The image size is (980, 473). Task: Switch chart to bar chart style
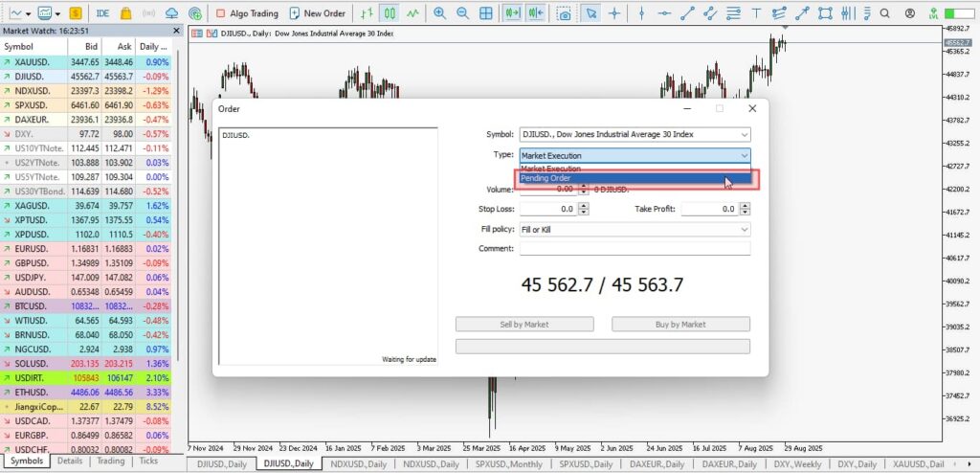[x=367, y=13]
